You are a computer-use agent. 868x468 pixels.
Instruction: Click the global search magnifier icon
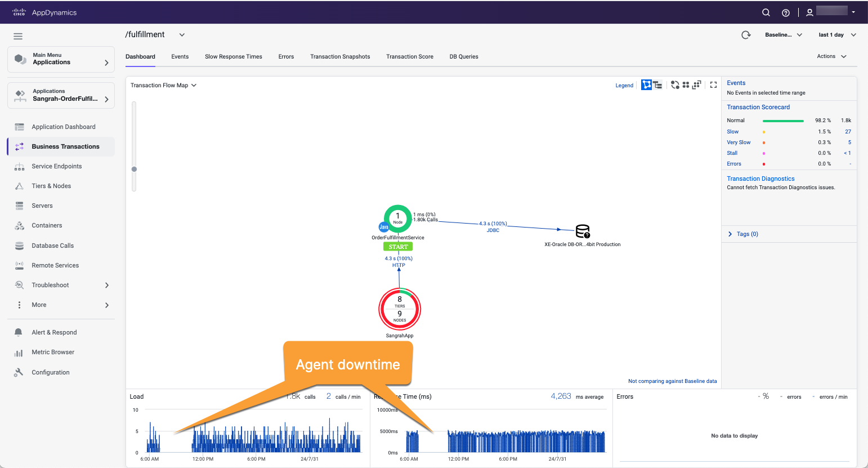point(766,12)
